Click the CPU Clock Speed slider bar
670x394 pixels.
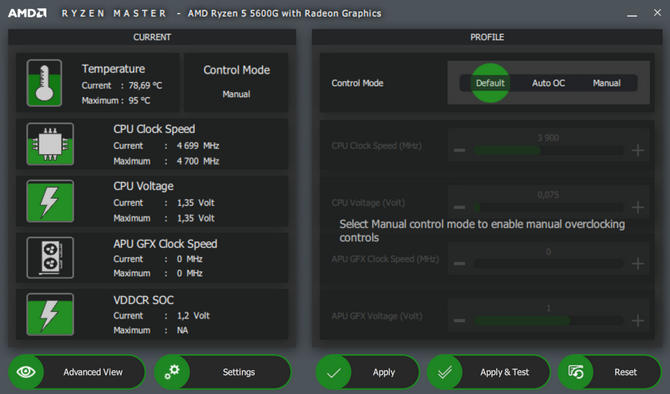click(548, 150)
